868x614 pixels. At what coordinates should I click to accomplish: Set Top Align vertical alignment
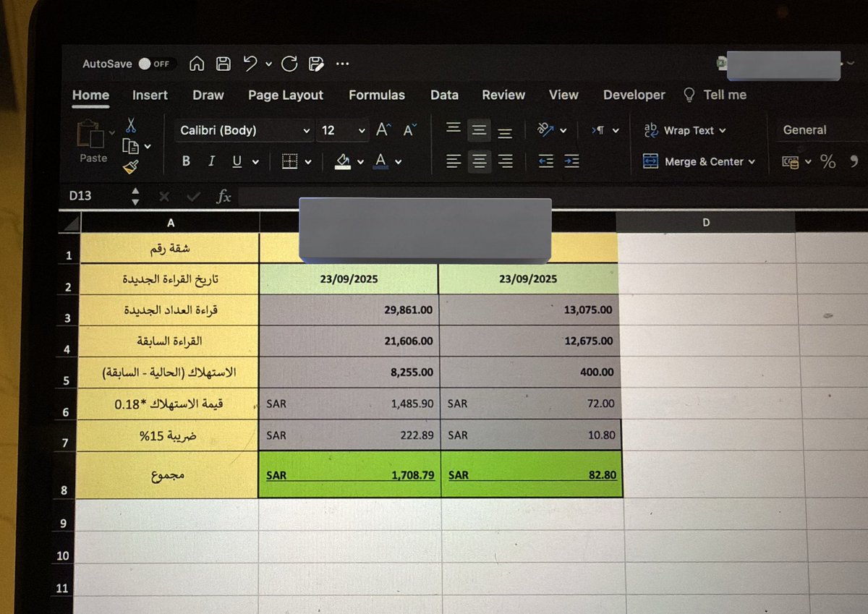tap(454, 129)
